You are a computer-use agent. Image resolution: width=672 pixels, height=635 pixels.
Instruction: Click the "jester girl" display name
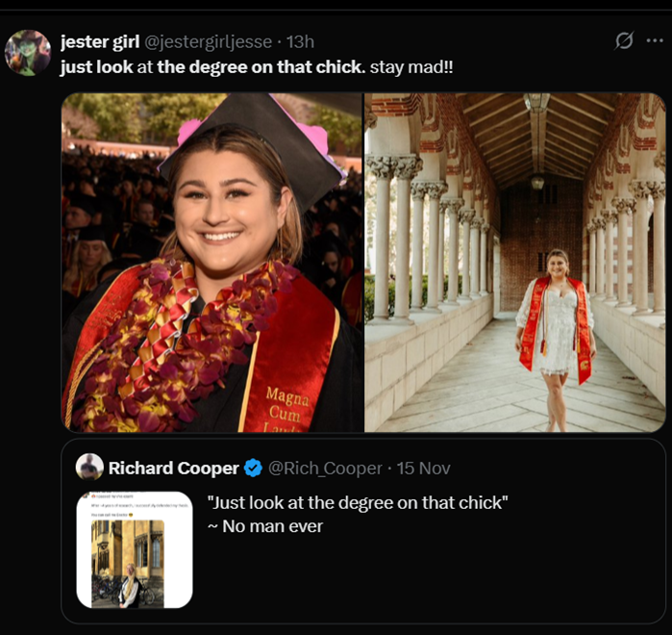click(x=99, y=41)
